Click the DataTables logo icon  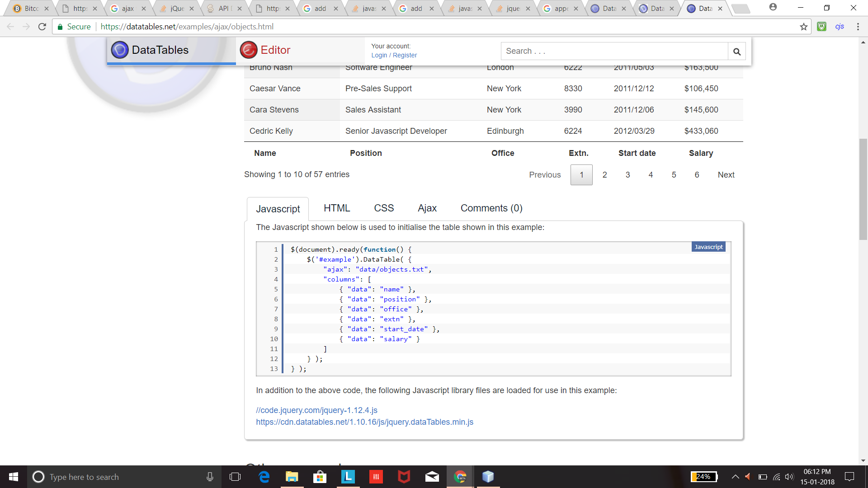[x=120, y=50]
